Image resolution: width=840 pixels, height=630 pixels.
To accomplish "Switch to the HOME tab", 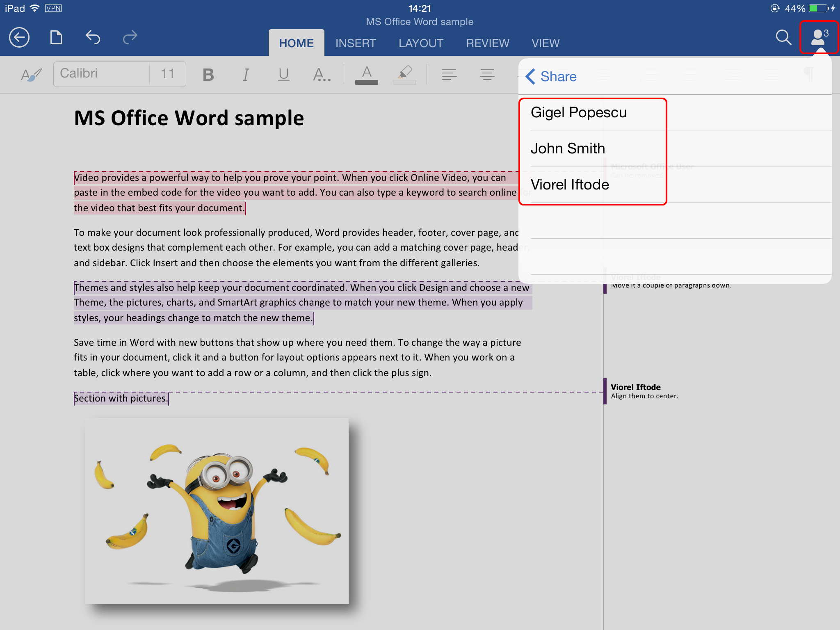I will coord(296,43).
